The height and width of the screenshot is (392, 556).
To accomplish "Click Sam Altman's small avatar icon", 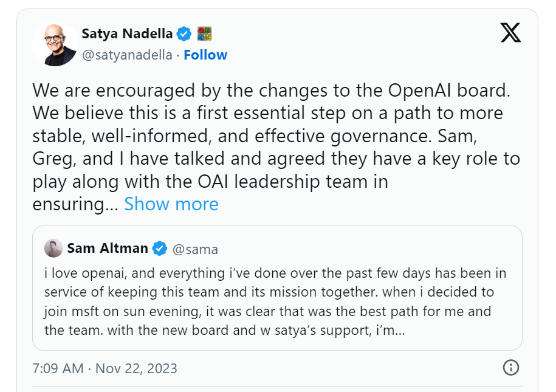I will (53, 249).
